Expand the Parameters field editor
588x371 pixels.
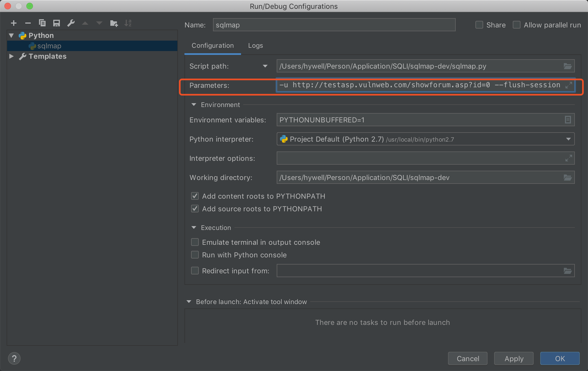pos(569,85)
